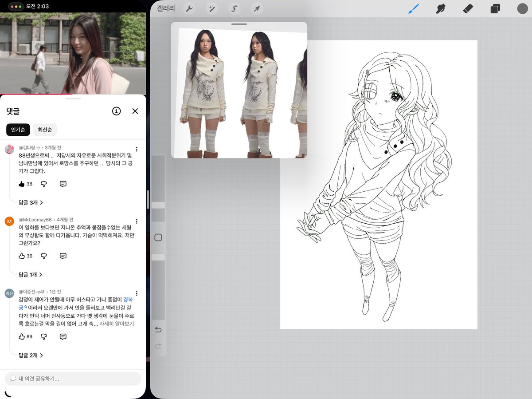The width and height of the screenshot is (532, 399).
Task: Open the comments info icon
Action: pyautogui.click(x=117, y=111)
